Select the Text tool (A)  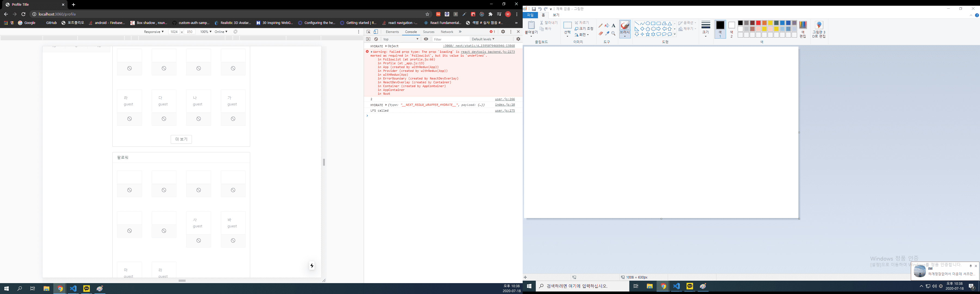coord(613,26)
